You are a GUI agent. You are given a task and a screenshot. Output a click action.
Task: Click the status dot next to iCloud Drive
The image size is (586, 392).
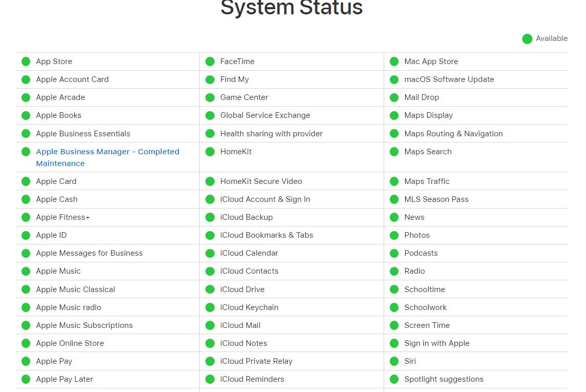[210, 289]
